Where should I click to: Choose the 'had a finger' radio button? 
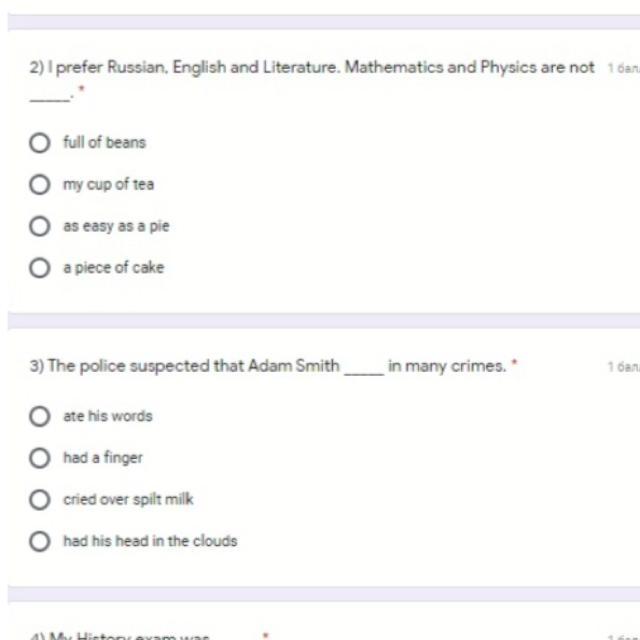point(40,458)
